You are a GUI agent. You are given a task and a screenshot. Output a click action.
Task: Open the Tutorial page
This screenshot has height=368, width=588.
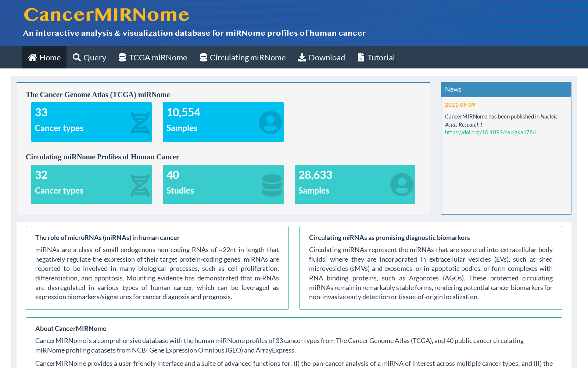pos(376,57)
